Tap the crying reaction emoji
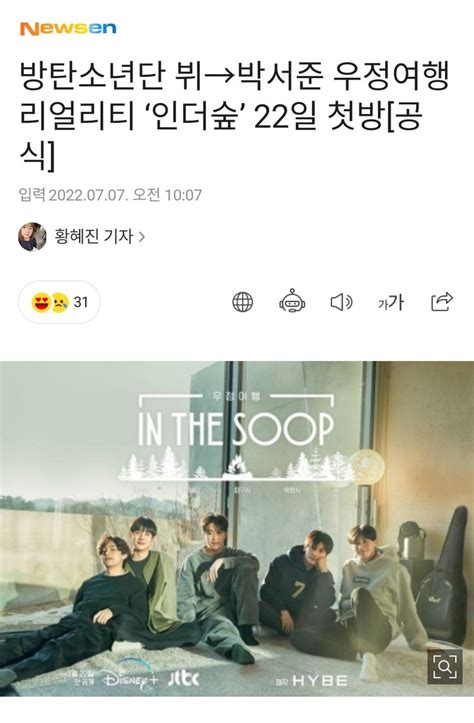 coord(60,302)
